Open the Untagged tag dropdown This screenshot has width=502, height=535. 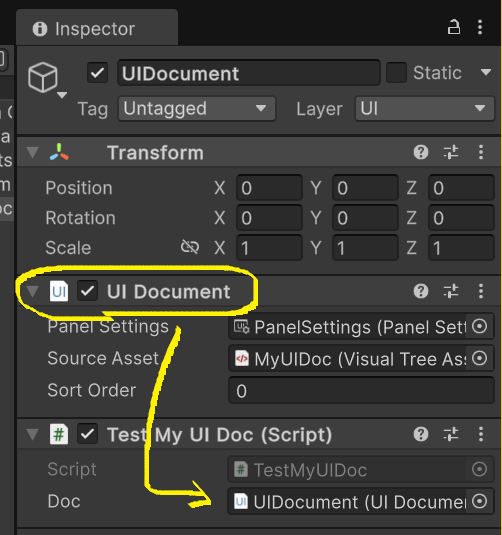(x=197, y=109)
